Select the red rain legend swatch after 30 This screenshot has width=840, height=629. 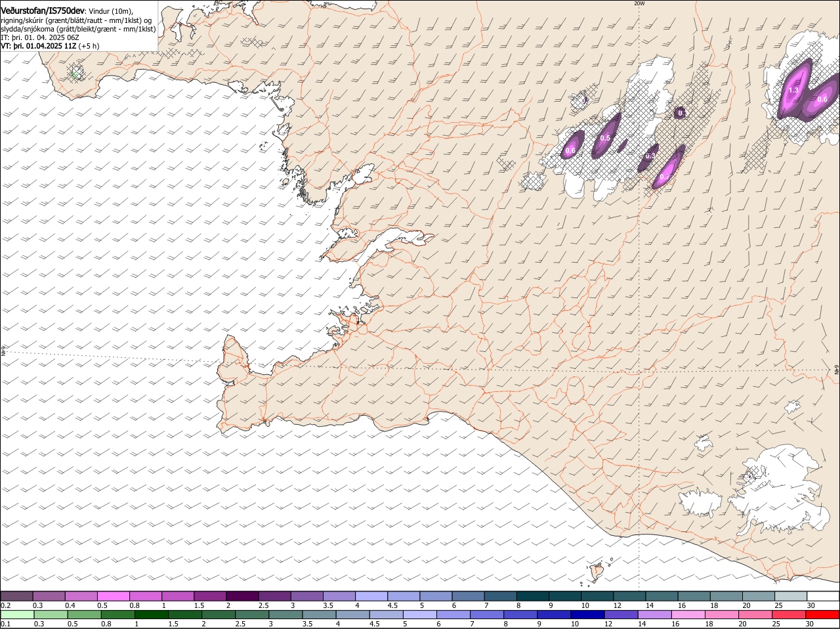point(822,615)
